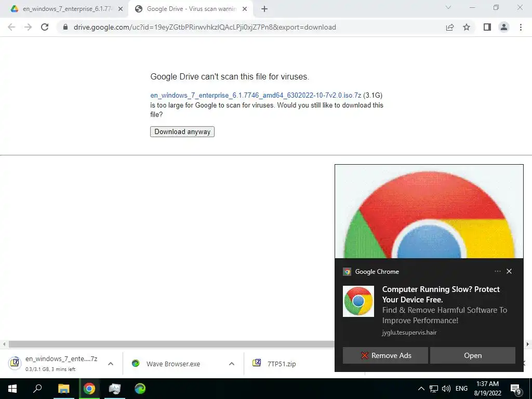The width and height of the screenshot is (532, 399).
Task: Open Chrome's three-dot menu
Action: [x=521, y=27]
